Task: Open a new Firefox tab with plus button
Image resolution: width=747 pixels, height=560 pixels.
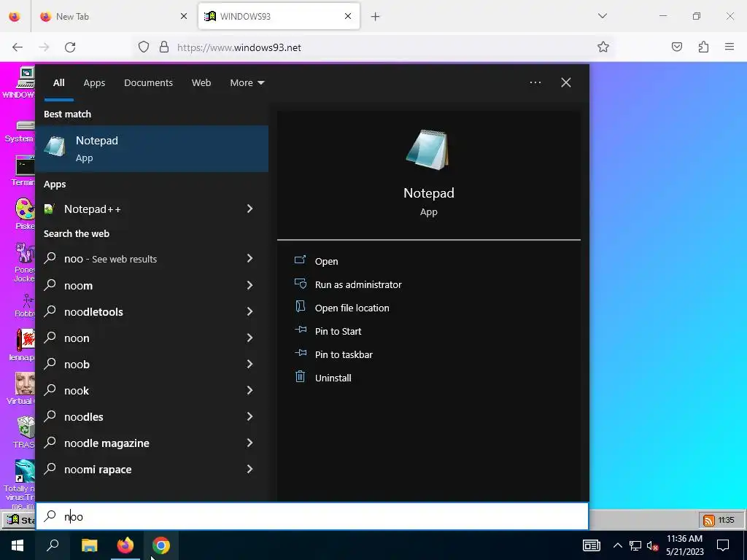Action: click(x=376, y=16)
